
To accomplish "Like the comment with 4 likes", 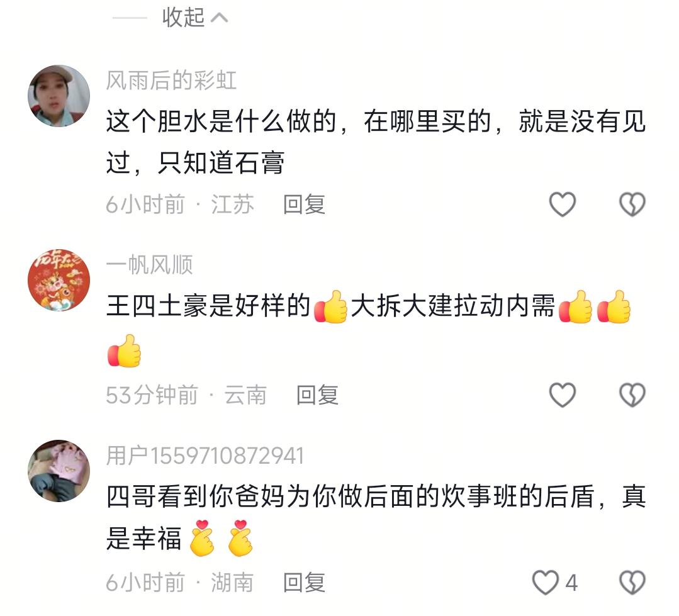I will (x=545, y=582).
